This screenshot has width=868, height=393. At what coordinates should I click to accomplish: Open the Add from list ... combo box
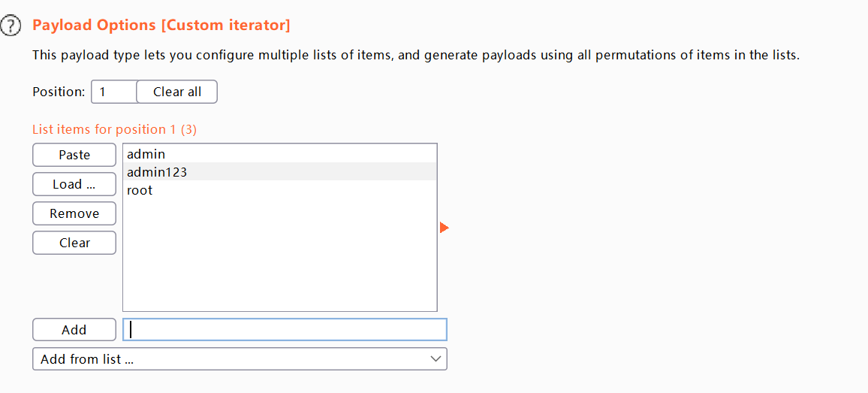[240, 358]
